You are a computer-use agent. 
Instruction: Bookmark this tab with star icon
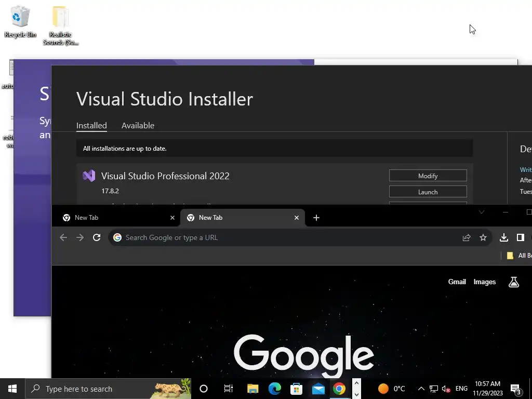[483, 237]
